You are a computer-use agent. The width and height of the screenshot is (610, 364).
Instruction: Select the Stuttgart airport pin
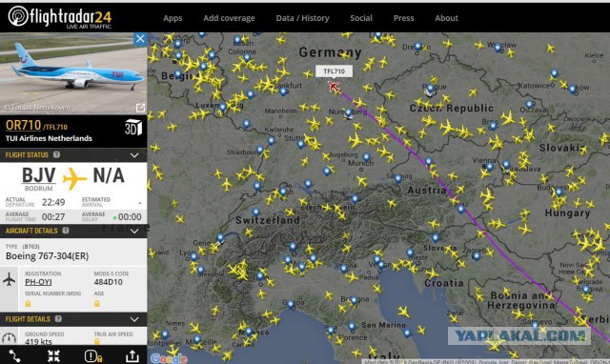point(300,144)
